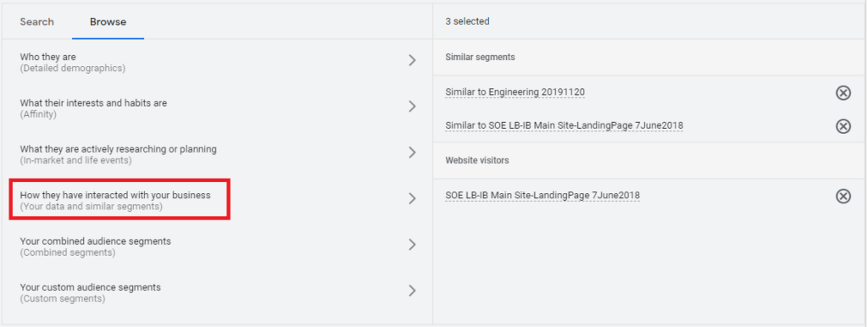This screenshot has width=868, height=327.
Task: Open How they have interacted with business
Action: 217,200
